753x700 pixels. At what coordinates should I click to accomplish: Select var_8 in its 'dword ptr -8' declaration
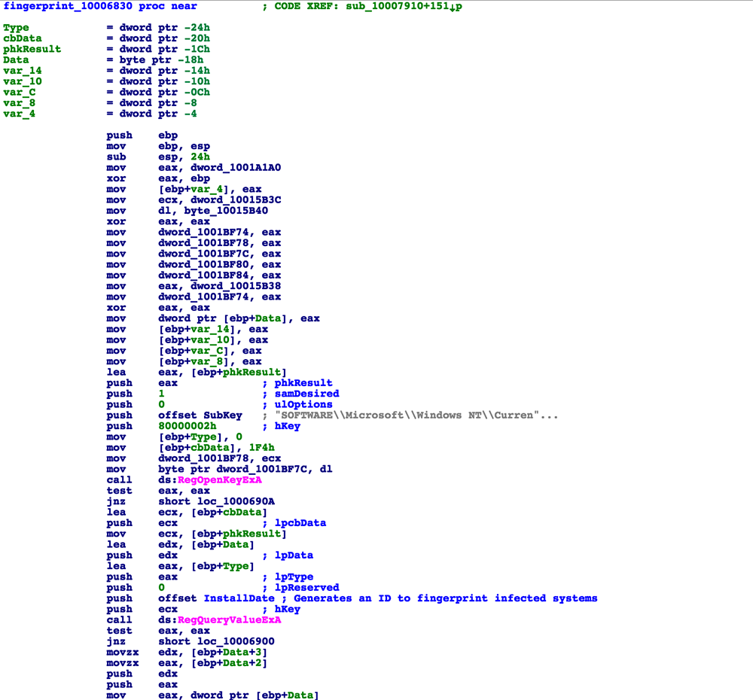[20, 103]
